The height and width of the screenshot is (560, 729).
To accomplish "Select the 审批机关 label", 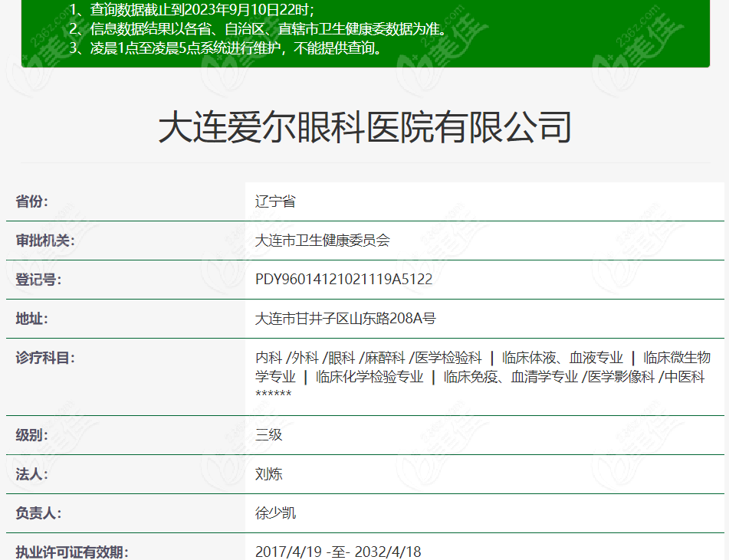I will click(45, 241).
